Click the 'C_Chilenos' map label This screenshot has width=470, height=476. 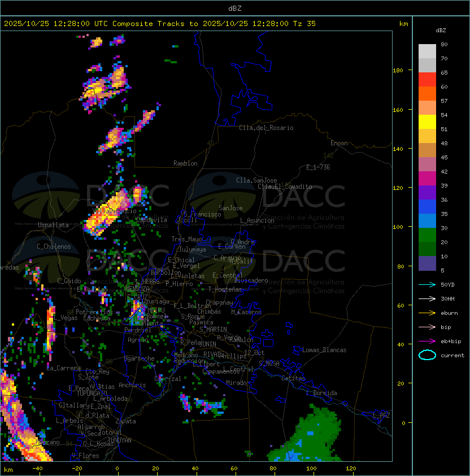pos(54,246)
